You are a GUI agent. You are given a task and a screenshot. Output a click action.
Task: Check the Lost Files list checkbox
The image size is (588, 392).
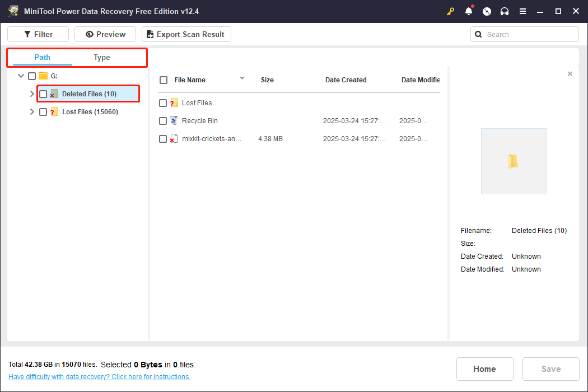[x=163, y=103]
